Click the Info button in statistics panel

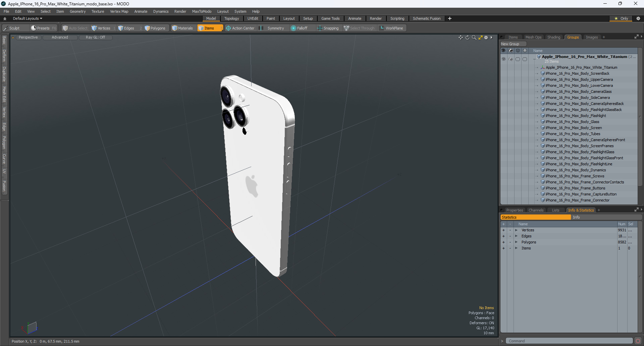pyautogui.click(x=606, y=217)
